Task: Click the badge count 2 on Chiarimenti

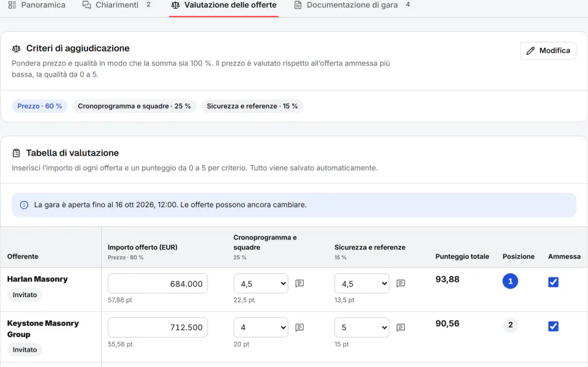Action: coord(148,5)
